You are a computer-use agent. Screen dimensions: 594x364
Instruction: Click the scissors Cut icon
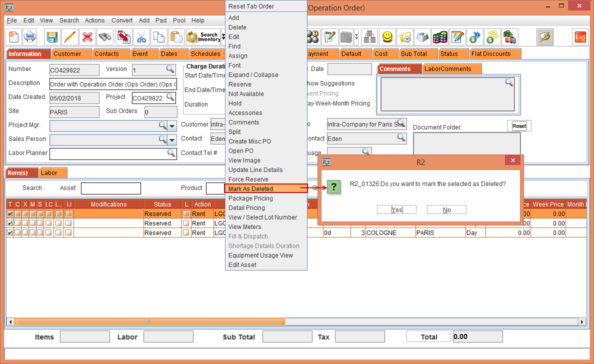coord(141,37)
